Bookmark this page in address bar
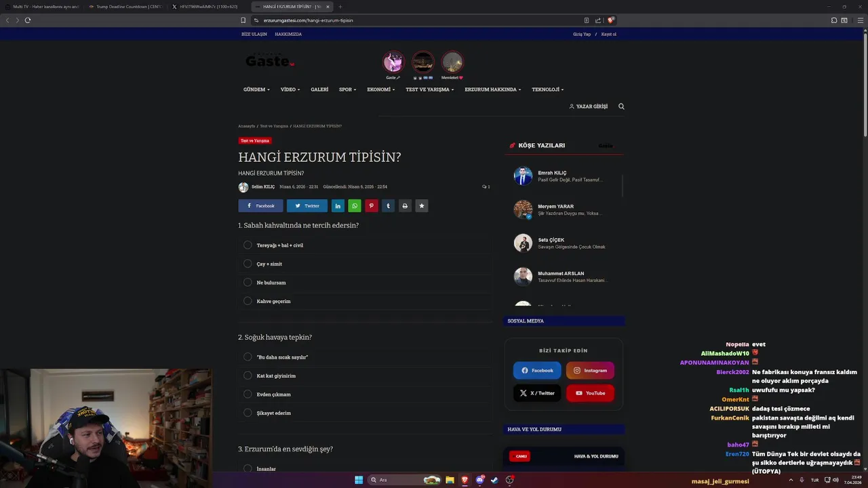The width and height of the screenshot is (868, 488). pos(243,20)
